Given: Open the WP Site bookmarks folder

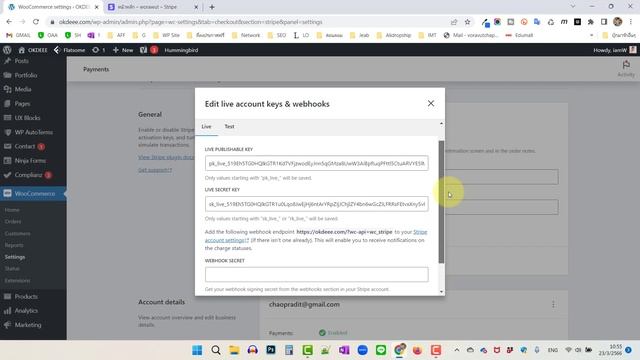Looking at the screenshot, I should point(167,35).
